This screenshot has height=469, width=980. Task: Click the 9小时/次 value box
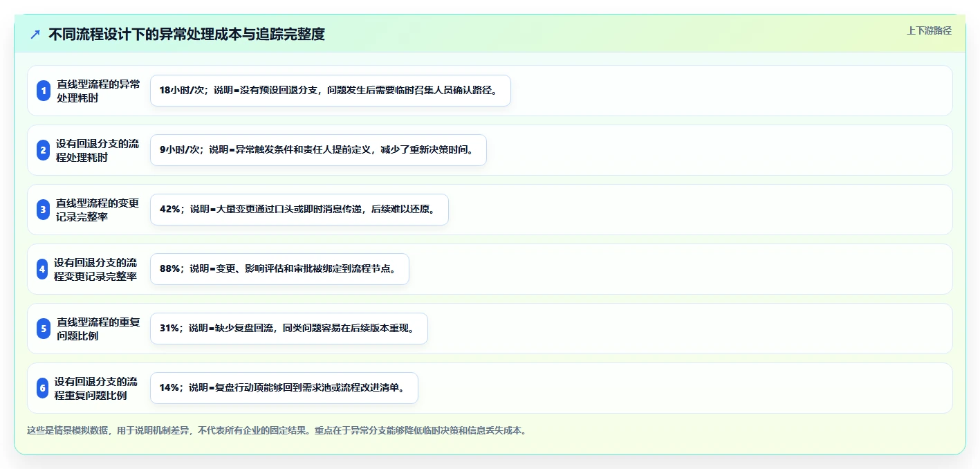(x=318, y=150)
